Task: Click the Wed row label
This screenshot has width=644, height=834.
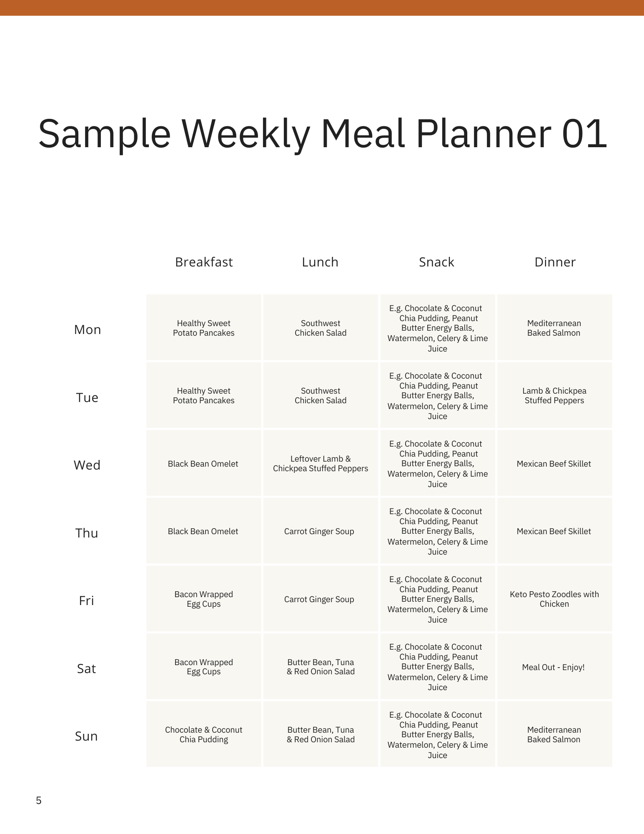Action: point(87,465)
